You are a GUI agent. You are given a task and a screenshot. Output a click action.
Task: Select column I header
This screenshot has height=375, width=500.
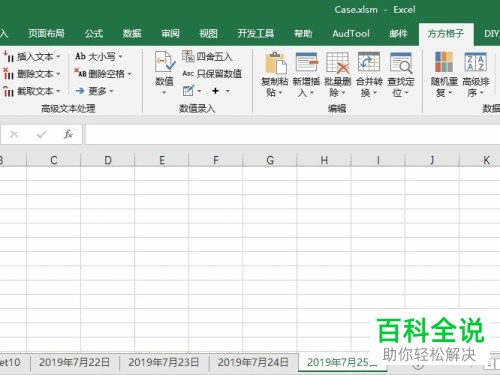coord(378,160)
